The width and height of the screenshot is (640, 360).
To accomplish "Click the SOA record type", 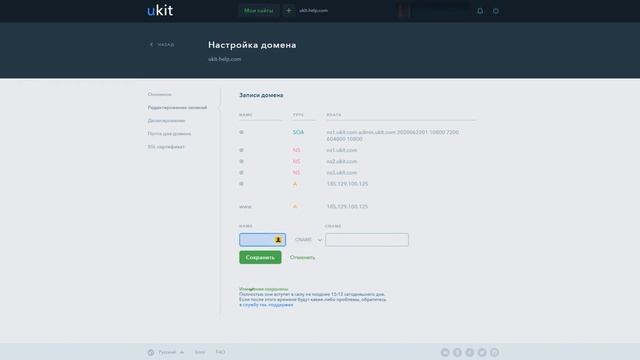I will click(x=298, y=132).
